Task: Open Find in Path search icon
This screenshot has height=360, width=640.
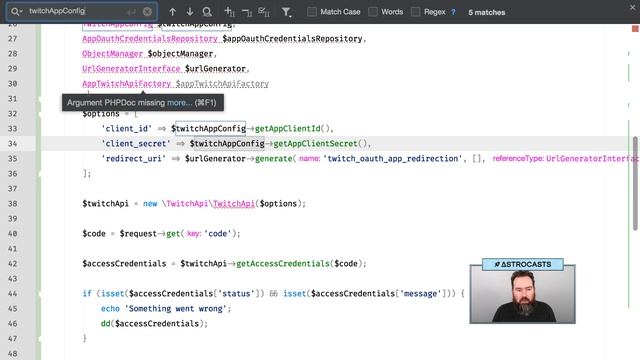Action: (207, 12)
